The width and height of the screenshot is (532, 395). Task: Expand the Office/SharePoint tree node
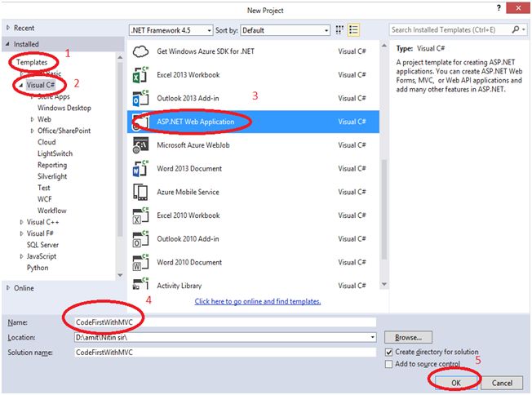(x=33, y=131)
